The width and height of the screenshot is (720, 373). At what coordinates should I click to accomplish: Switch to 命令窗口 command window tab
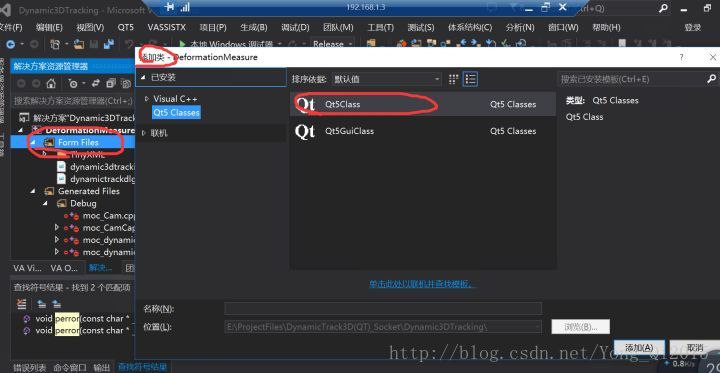pos(70,367)
